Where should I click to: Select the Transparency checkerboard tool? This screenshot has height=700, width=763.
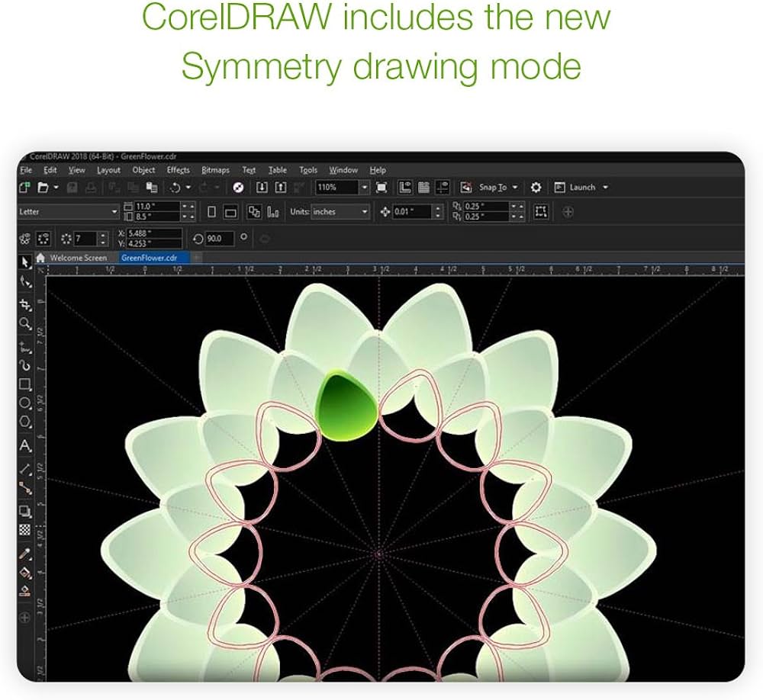coord(25,530)
